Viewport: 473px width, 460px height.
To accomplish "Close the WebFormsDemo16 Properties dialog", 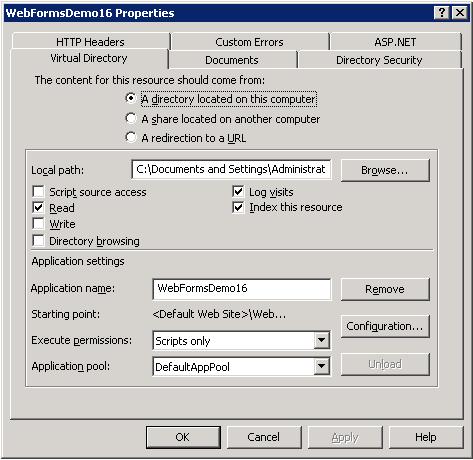I will [x=459, y=13].
